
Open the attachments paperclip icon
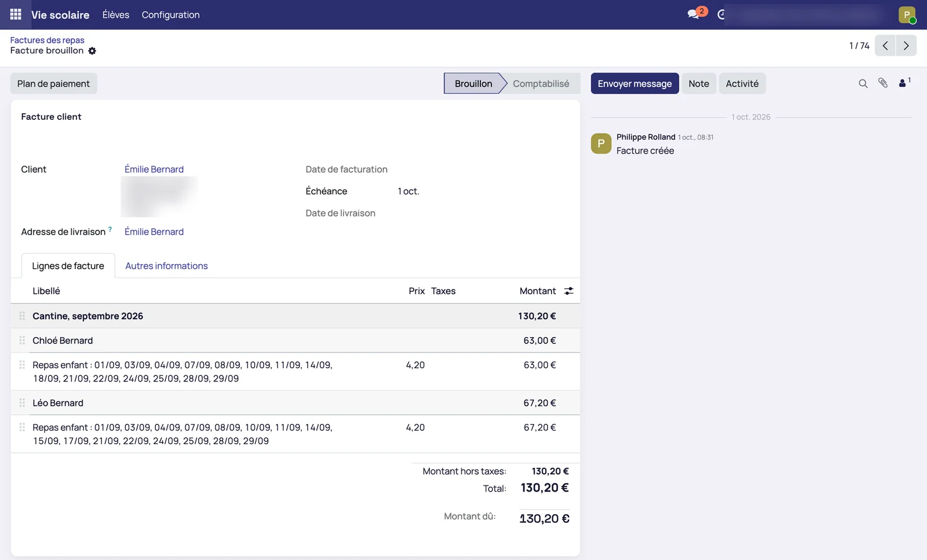point(882,83)
